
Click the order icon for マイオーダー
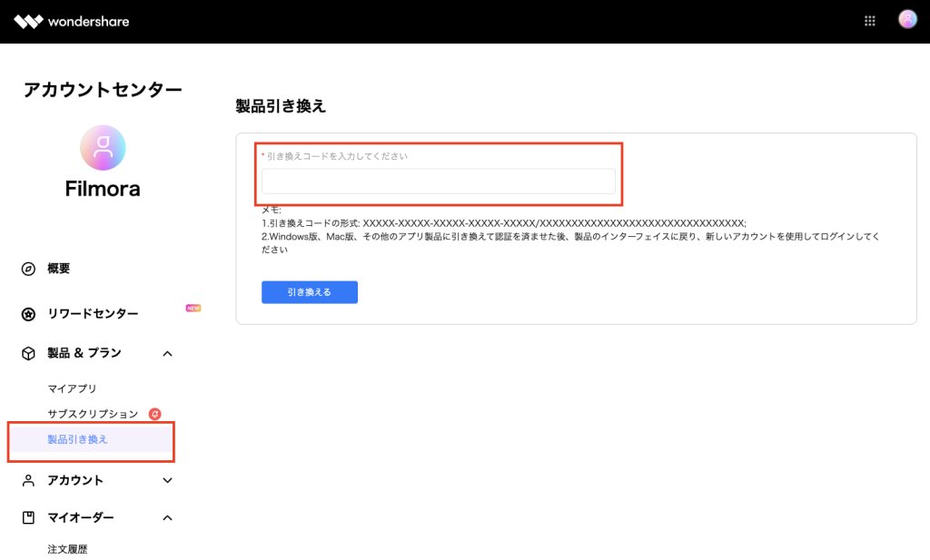(28, 517)
